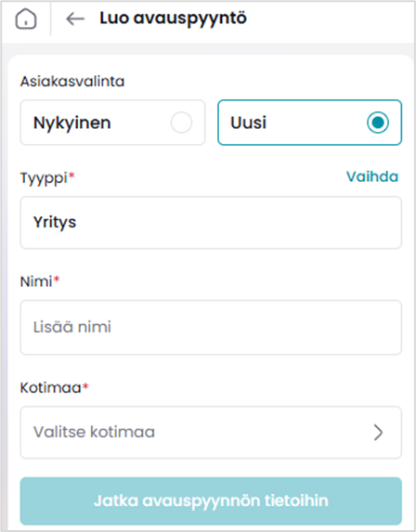Viewport: 416px width, 532px height.
Task: Open the Valitse kotimaa selector
Action: tap(211, 433)
